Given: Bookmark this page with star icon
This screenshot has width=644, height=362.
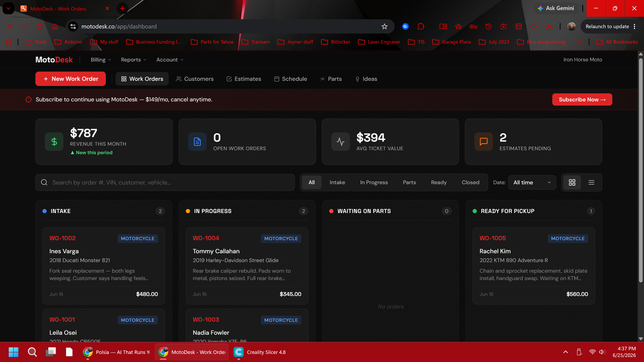Looking at the screenshot, I should pos(384,26).
